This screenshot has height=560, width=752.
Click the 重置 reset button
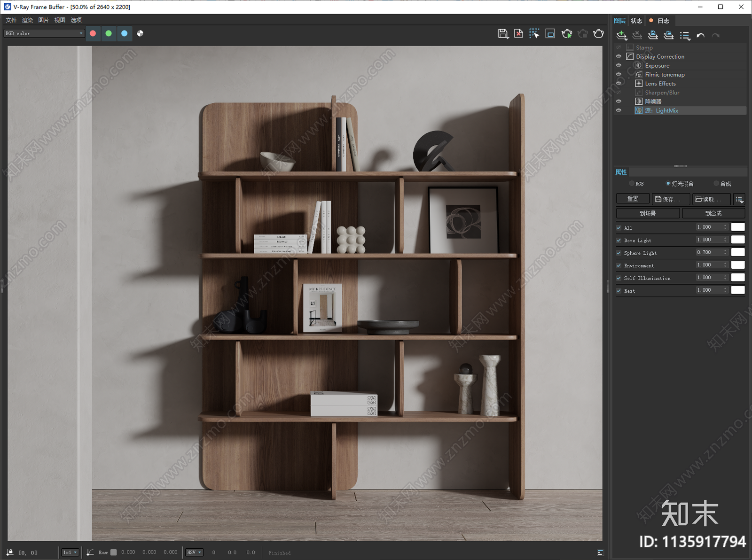[x=633, y=199]
